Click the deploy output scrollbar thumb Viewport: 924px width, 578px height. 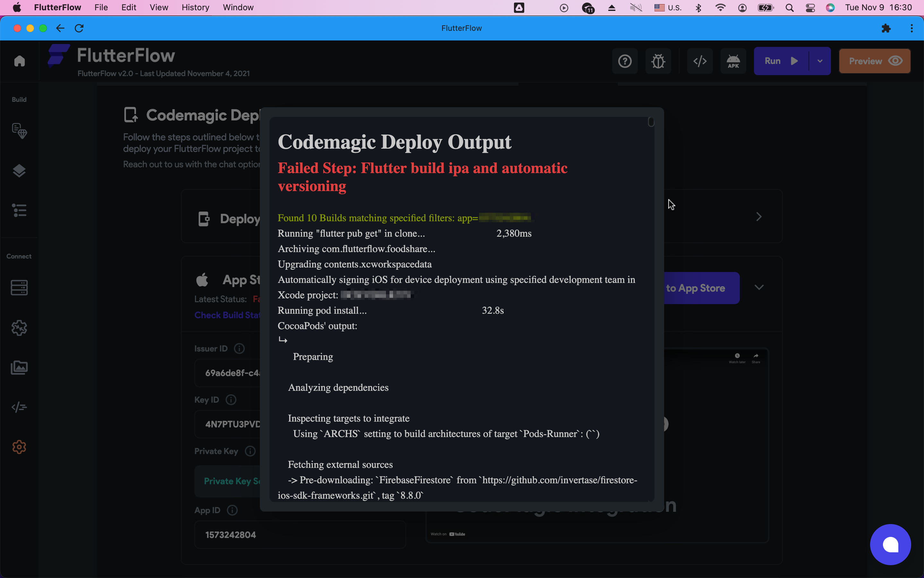[x=651, y=122]
